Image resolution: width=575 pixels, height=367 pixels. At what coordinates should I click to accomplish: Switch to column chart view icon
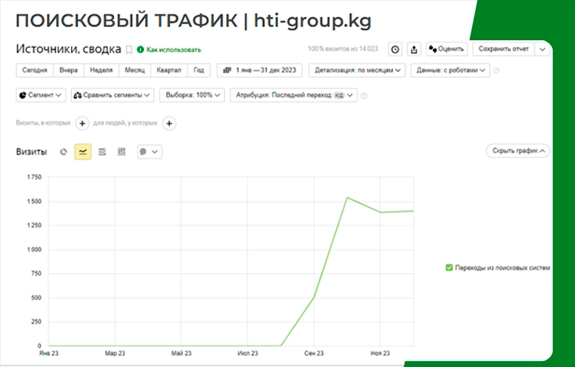coord(121,152)
